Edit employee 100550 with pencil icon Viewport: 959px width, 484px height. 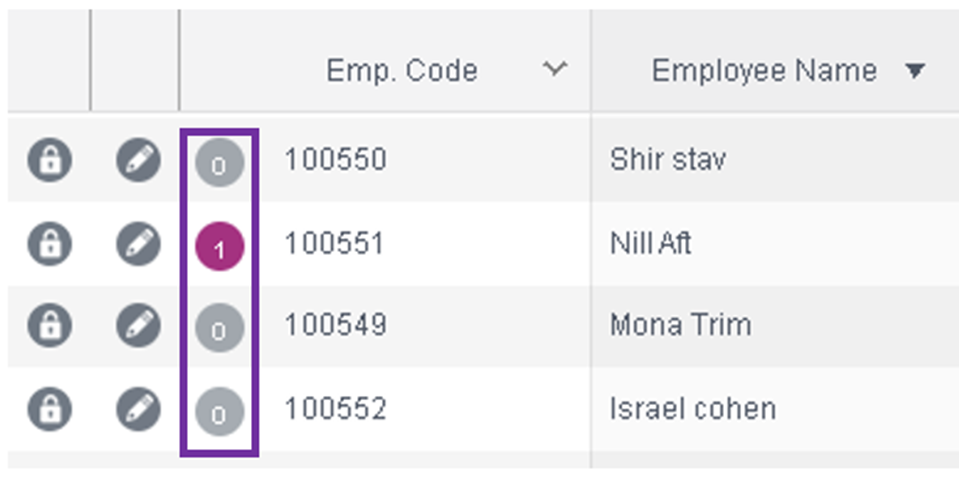click(139, 160)
